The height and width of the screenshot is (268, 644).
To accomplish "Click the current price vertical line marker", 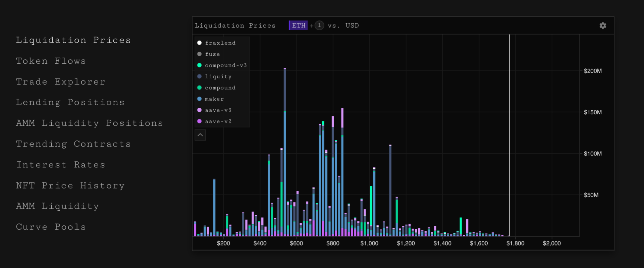I will tap(509, 135).
